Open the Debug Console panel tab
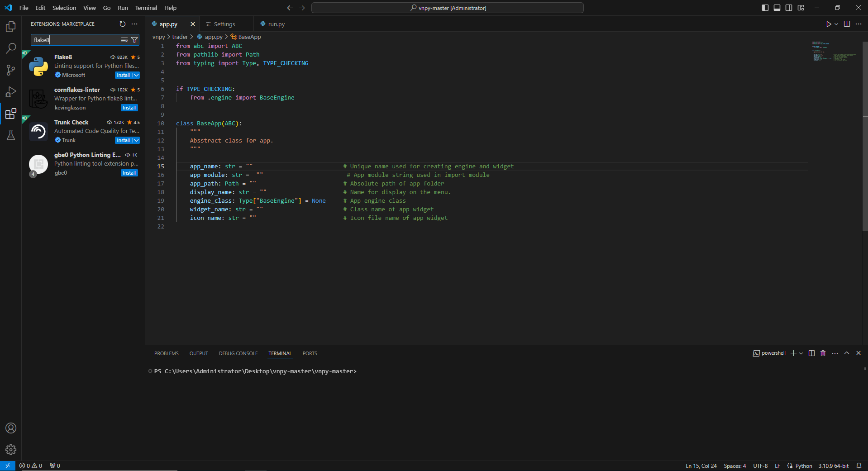Screen dimensions: 868x471 click(238, 353)
